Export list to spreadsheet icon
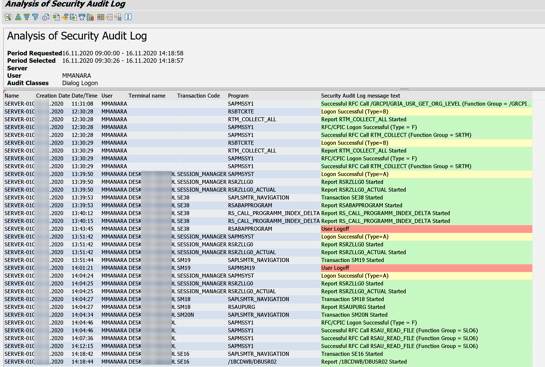 click(56, 17)
